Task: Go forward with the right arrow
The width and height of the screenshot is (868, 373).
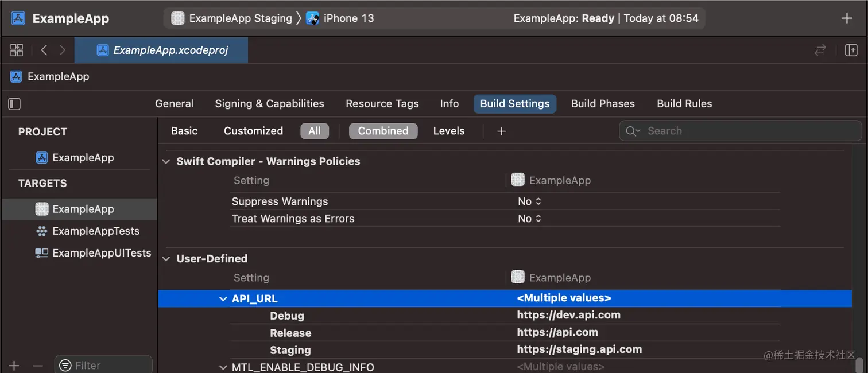Action: tap(62, 50)
